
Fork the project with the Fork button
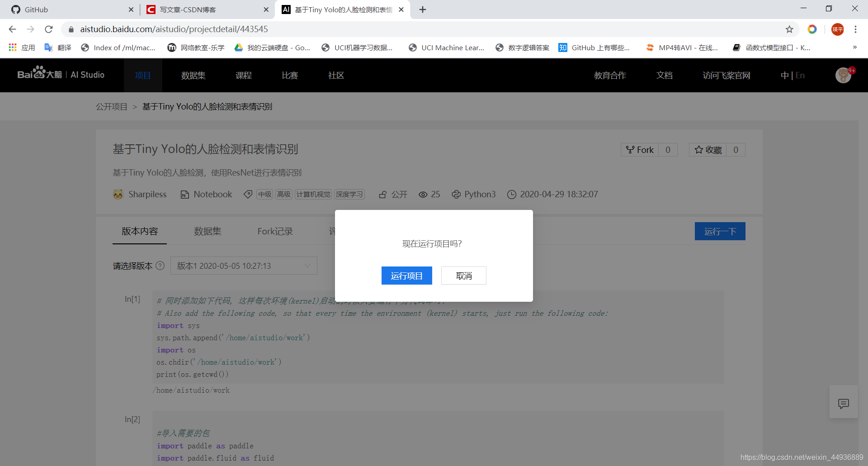point(640,150)
